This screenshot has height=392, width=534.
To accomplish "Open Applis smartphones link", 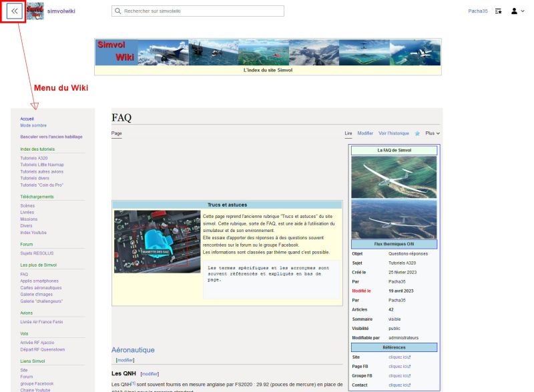I will [x=39, y=281].
